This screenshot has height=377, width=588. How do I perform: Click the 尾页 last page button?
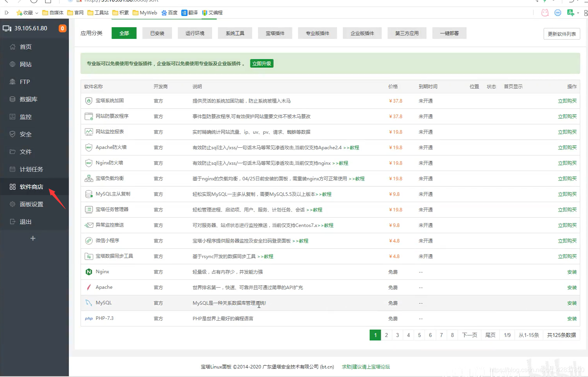tap(490, 335)
